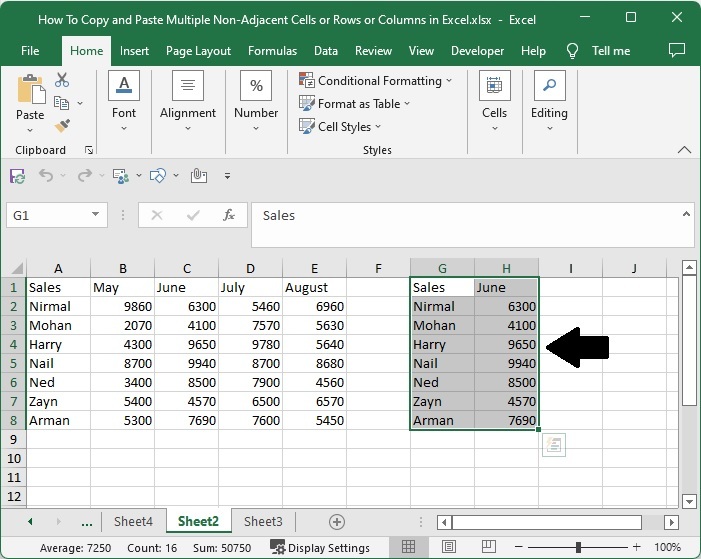Click the Paste clipboard icon
This screenshot has width=701, height=559.
coord(30,91)
